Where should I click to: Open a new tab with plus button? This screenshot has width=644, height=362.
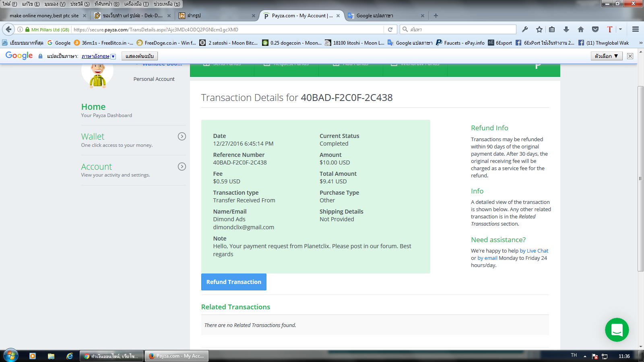(x=436, y=16)
